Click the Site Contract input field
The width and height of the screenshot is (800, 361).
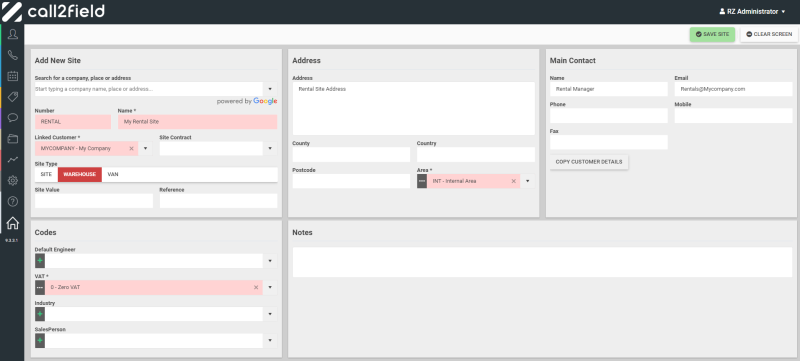tap(211, 148)
